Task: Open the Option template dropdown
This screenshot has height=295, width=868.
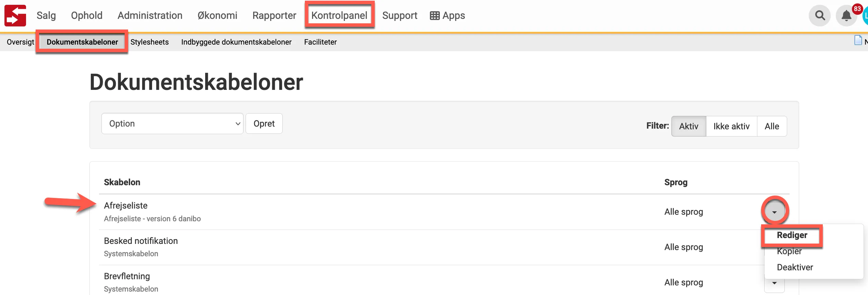Action: [x=172, y=123]
